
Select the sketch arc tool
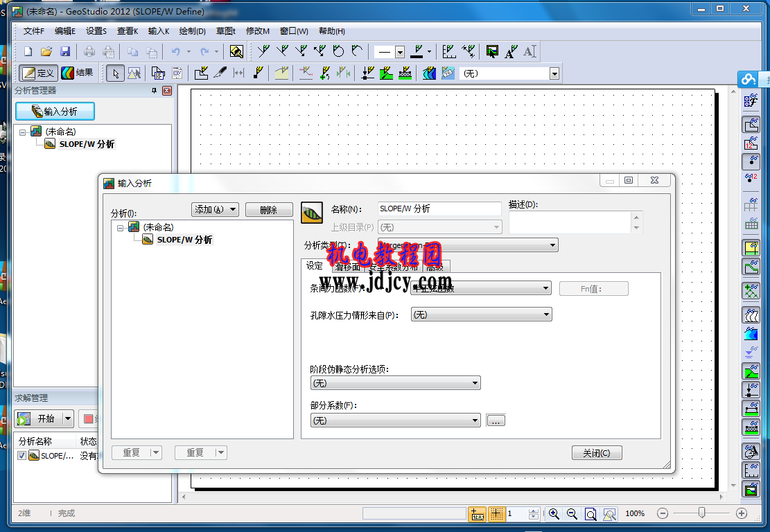click(x=357, y=51)
